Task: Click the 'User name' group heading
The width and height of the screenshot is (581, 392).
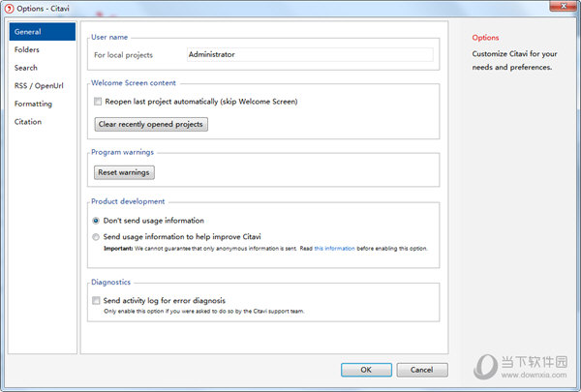Action: point(109,37)
